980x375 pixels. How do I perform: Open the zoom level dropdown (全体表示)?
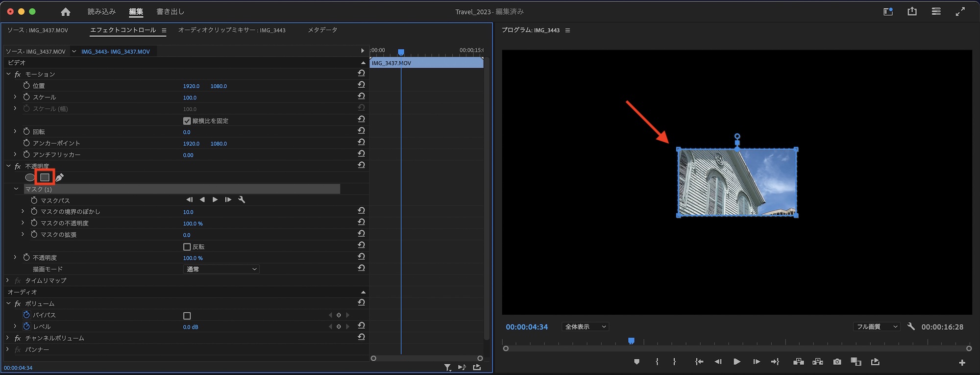tap(585, 327)
